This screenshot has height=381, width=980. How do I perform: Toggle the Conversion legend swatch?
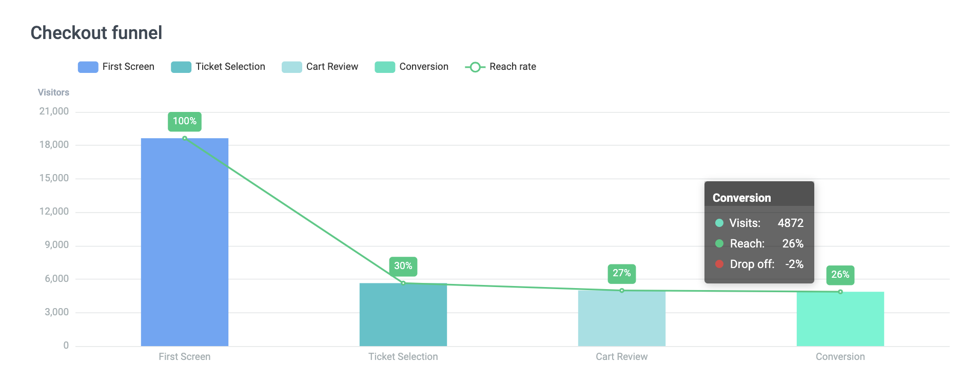[384, 67]
